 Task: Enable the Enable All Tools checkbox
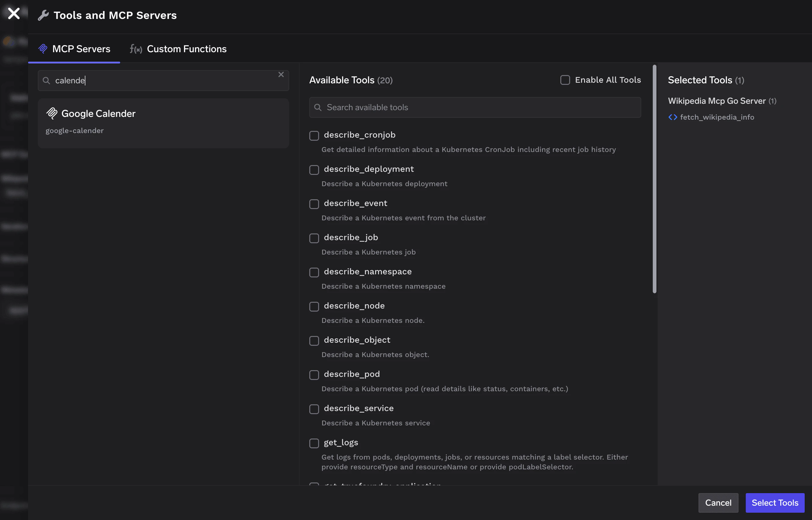click(565, 80)
